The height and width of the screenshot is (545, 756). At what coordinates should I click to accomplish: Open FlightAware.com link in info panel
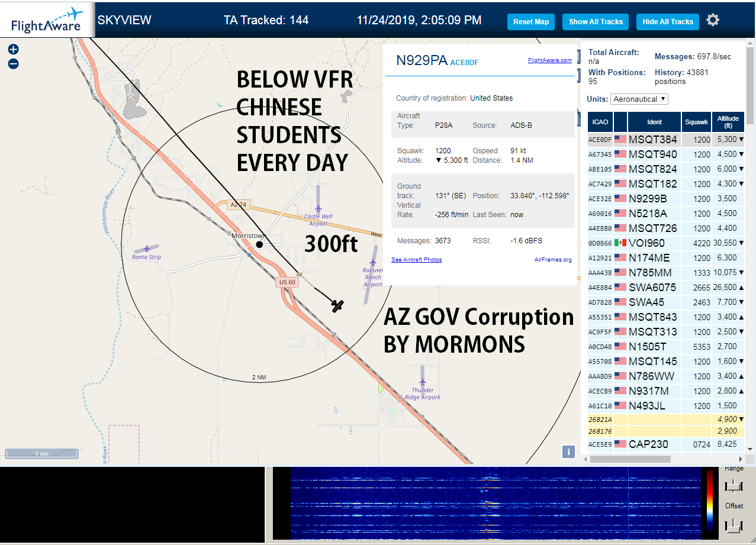pos(549,60)
